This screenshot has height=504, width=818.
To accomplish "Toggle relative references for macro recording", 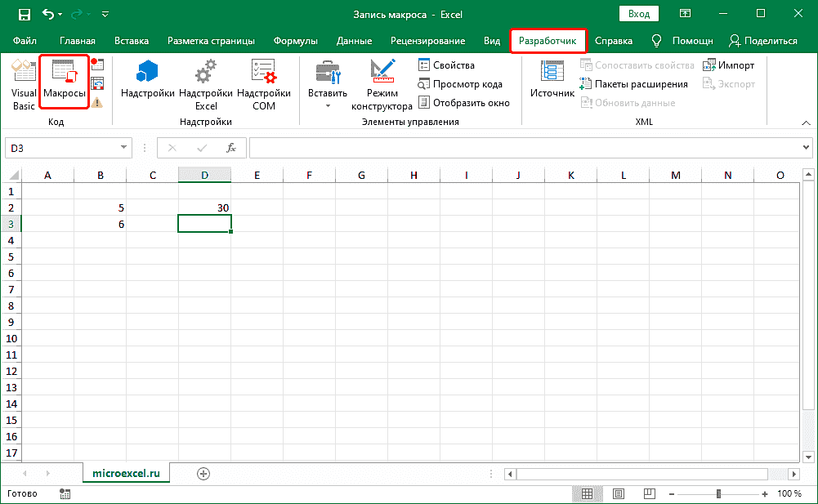I will coord(97,83).
